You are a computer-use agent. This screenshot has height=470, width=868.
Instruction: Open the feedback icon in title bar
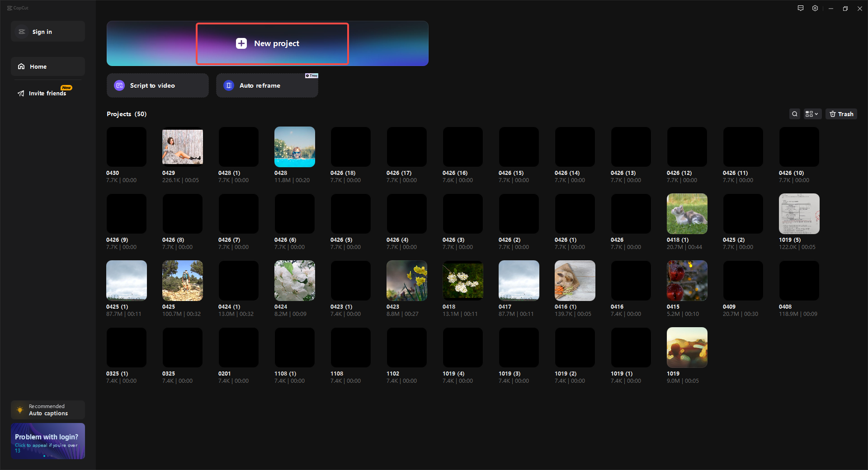[x=800, y=8]
